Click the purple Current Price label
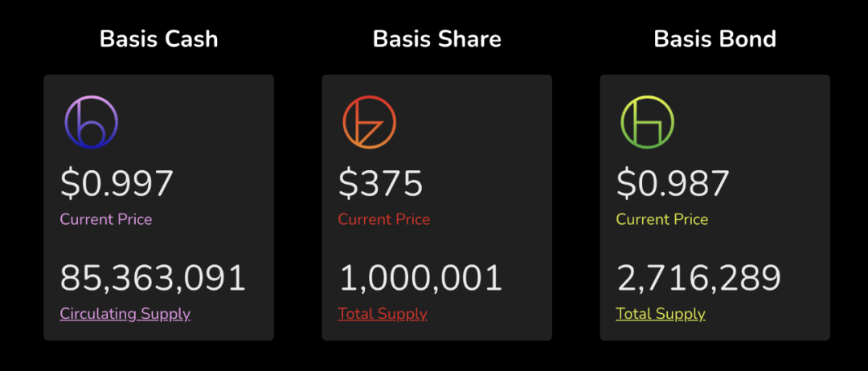 coord(106,219)
